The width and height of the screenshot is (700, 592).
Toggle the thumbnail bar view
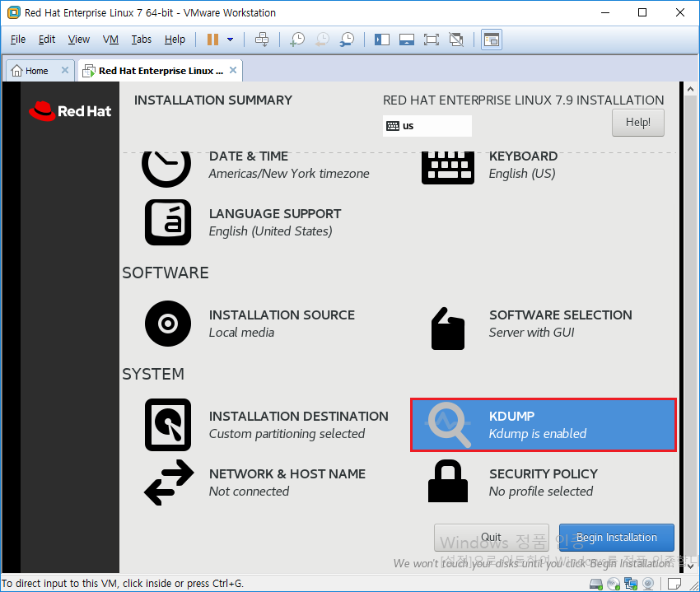(x=407, y=40)
